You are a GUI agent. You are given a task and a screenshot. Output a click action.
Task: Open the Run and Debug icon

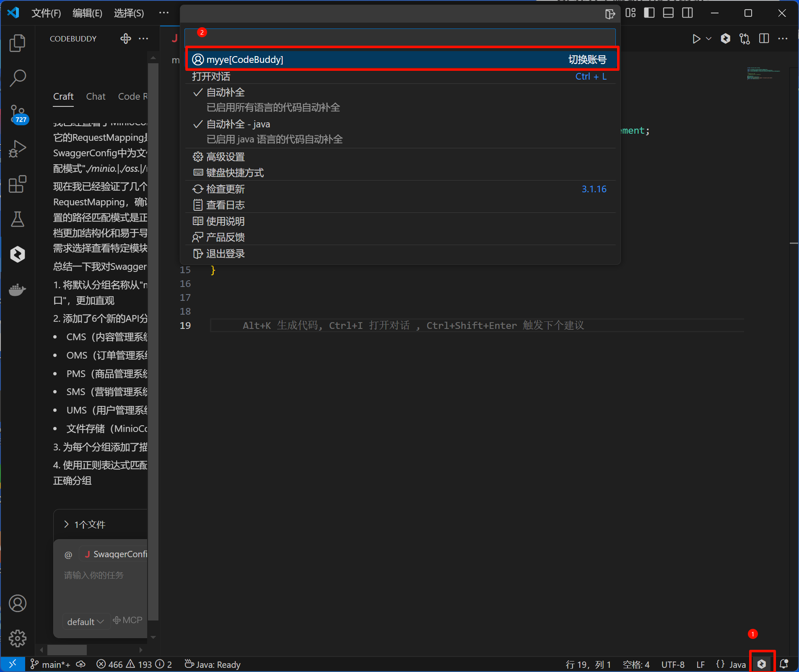pyautogui.click(x=18, y=149)
